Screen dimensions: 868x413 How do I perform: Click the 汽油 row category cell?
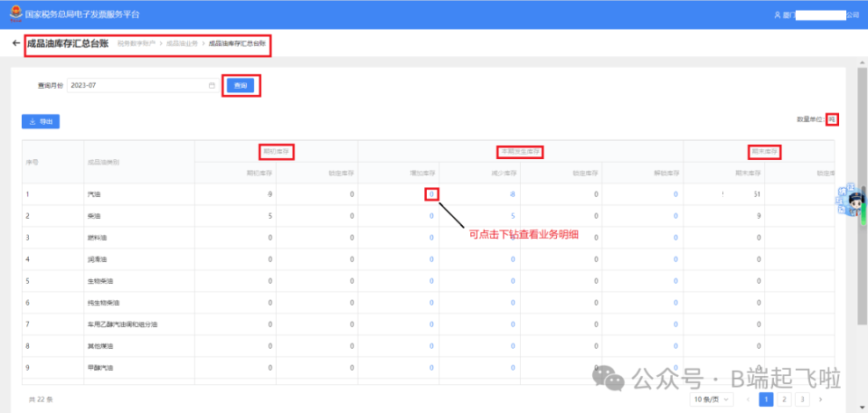[139, 194]
